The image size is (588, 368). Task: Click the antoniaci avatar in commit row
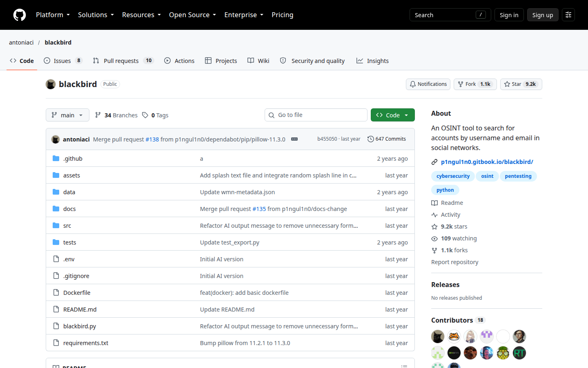click(56, 139)
